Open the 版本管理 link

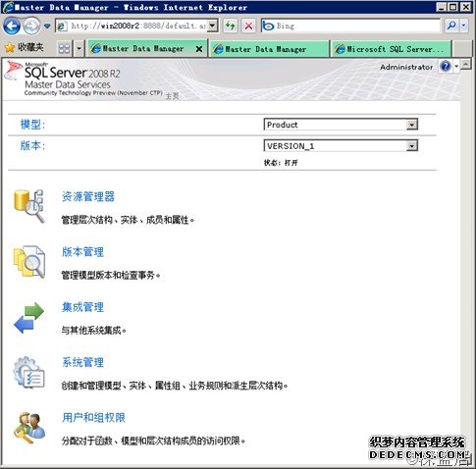82,252
